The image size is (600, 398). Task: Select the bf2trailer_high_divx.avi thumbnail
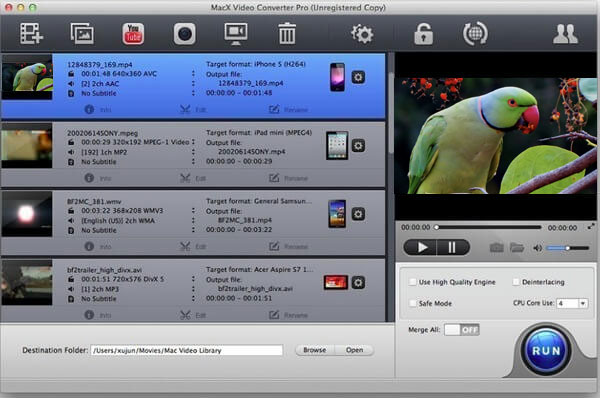(27, 283)
